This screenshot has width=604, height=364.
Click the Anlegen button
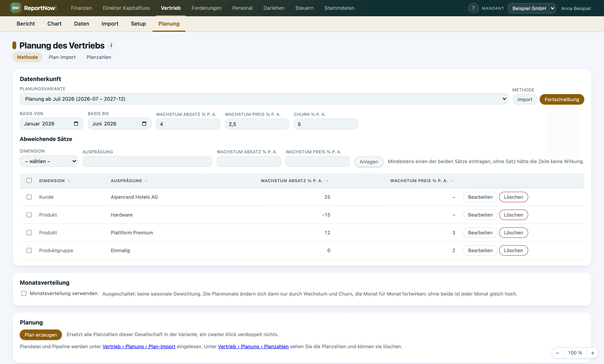(x=369, y=162)
